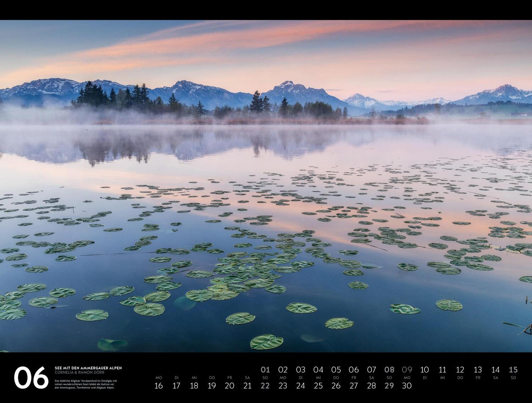
Task: Pick date 27 in the calendar
Action: tap(354, 386)
